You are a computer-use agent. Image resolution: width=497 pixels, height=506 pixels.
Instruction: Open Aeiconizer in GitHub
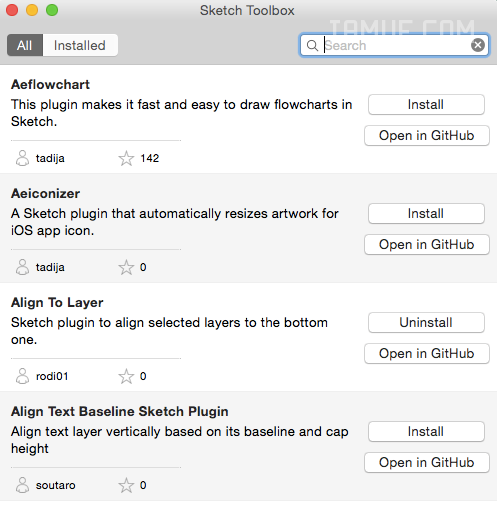[x=427, y=245]
